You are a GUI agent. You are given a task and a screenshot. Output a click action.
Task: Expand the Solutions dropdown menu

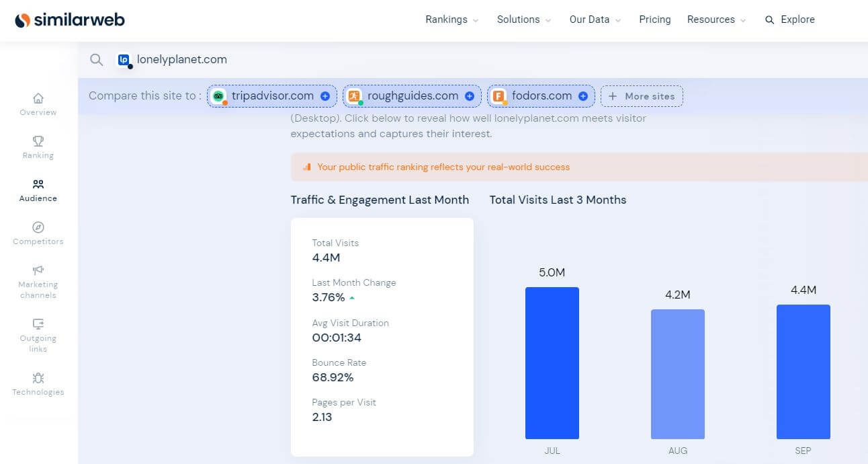[524, 20]
